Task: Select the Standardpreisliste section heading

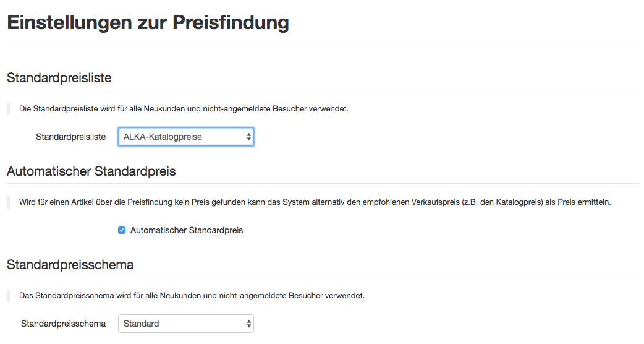Action: (x=59, y=78)
